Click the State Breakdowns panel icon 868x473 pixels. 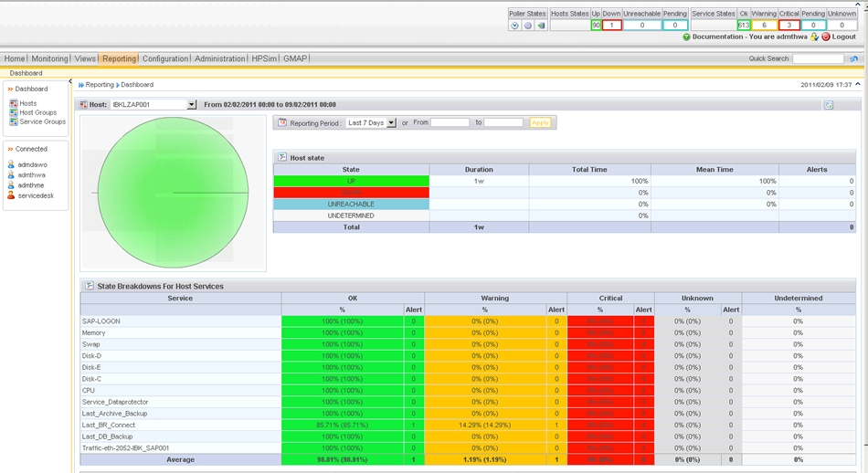(x=90, y=286)
